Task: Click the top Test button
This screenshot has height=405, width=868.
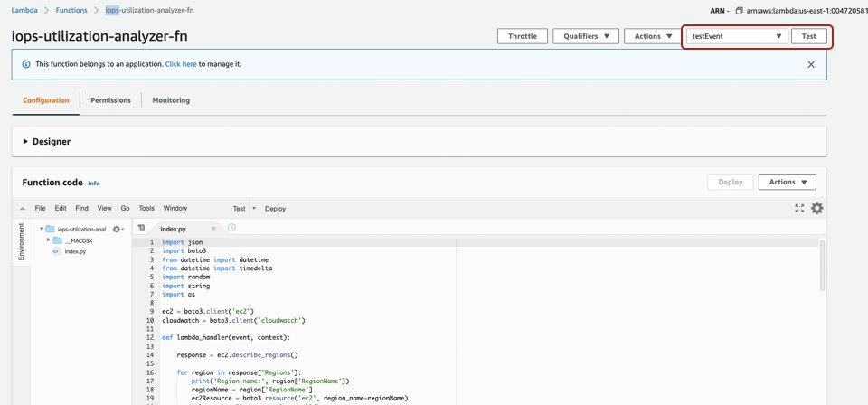Action: [808, 36]
